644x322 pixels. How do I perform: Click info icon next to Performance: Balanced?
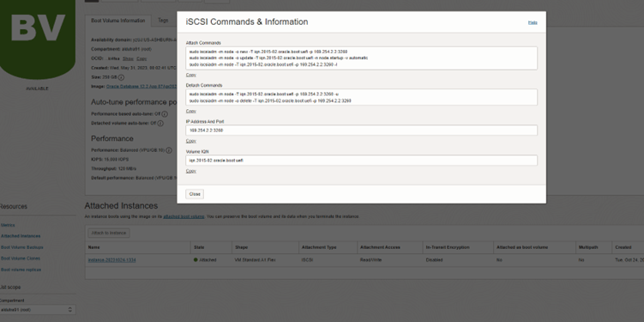click(x=169, y=150)
